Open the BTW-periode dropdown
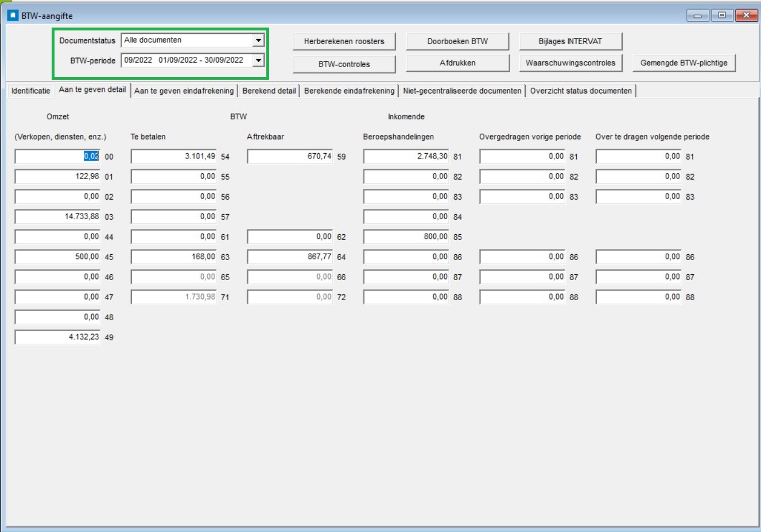Image resolution: width=761 pixels, height=532 pixels. 258,60
